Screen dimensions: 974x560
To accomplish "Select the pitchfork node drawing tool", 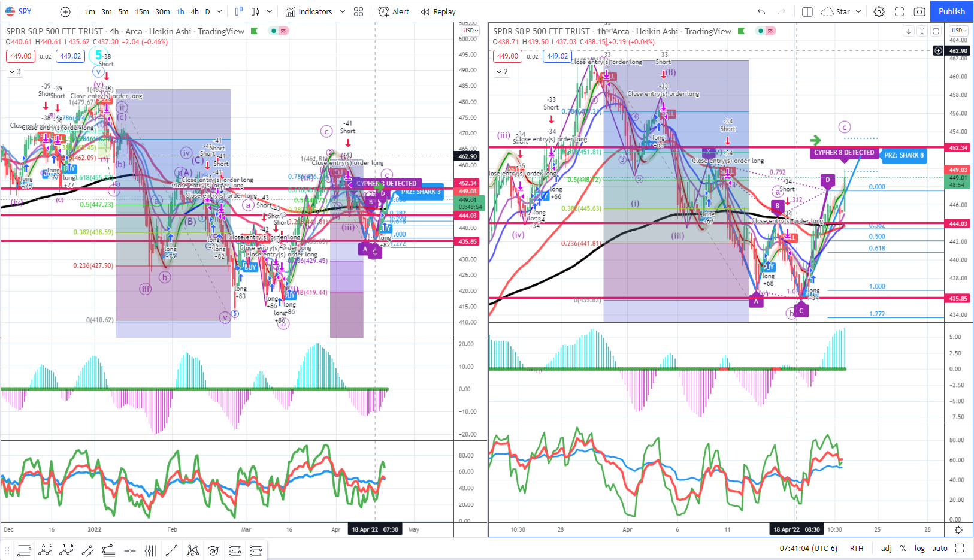I will (192, 550).
